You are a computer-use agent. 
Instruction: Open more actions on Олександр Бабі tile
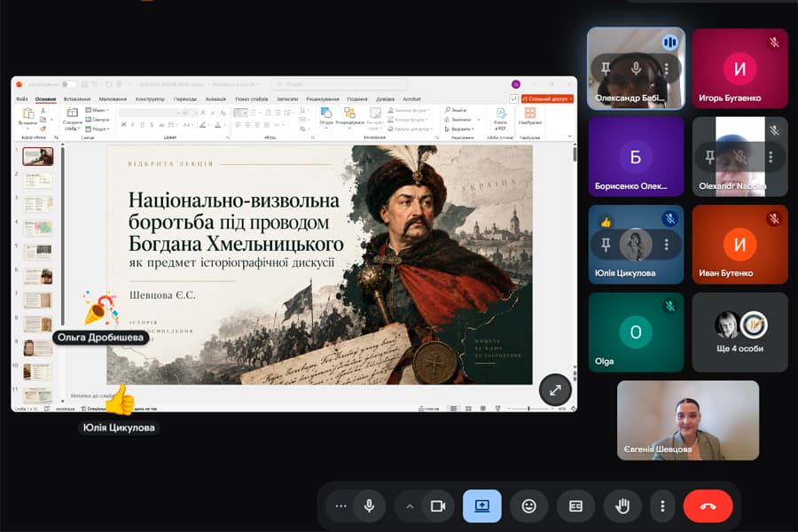(666, 68)
